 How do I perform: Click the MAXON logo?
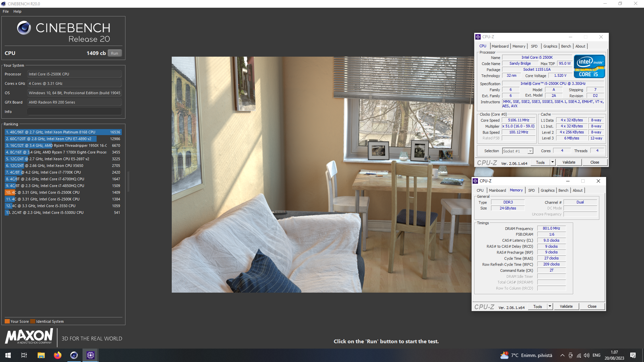29,336
